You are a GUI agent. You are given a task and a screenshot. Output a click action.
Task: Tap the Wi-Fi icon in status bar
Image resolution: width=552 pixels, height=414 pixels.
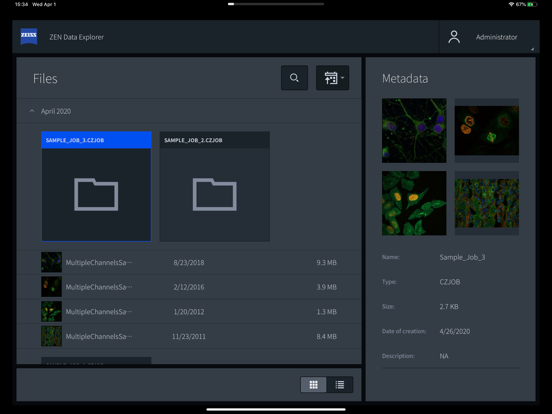(511, 5)
